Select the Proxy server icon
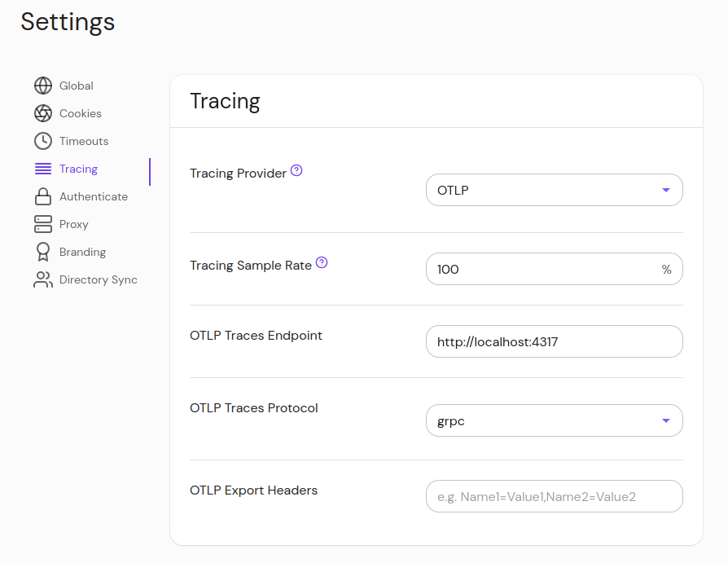The image size is (728, 563). [x=42, y=224]
